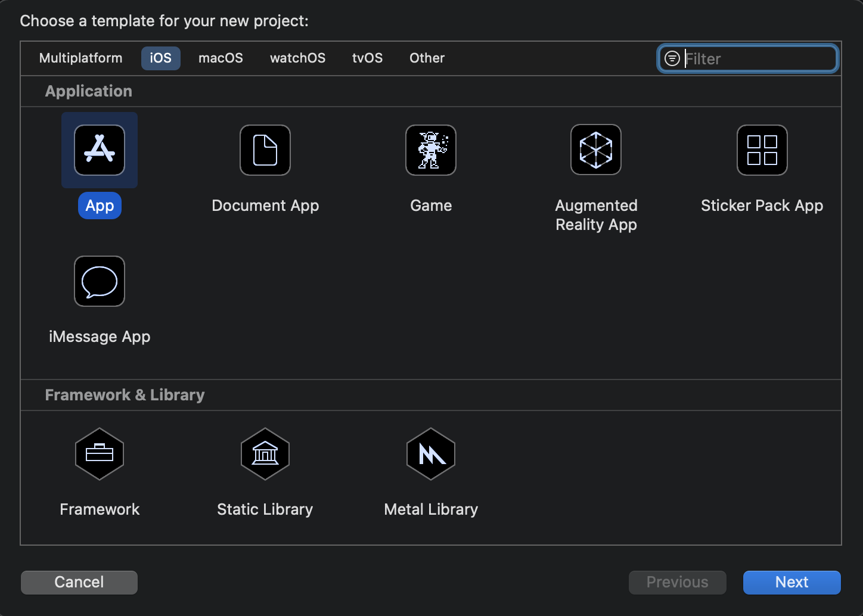Image resolution: width=863 pixels, height=616 pixels.
Task: Pick the Framework template icon
Action: click(100, 454)
